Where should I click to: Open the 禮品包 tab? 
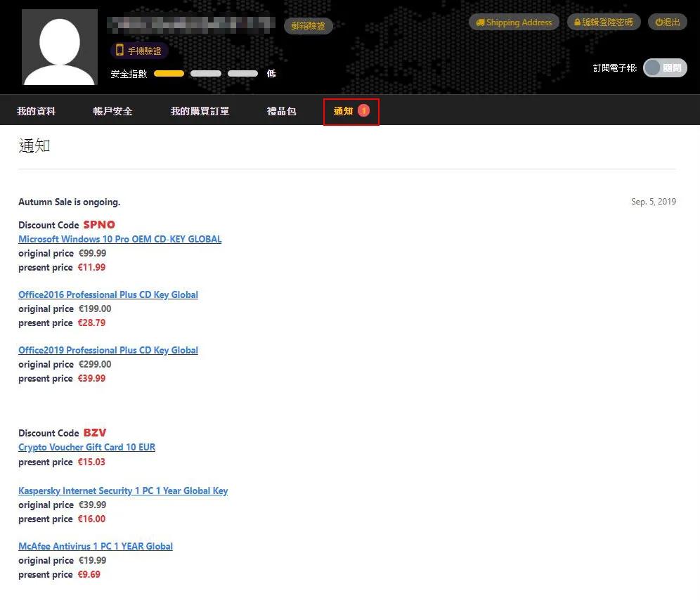(281, 111)
